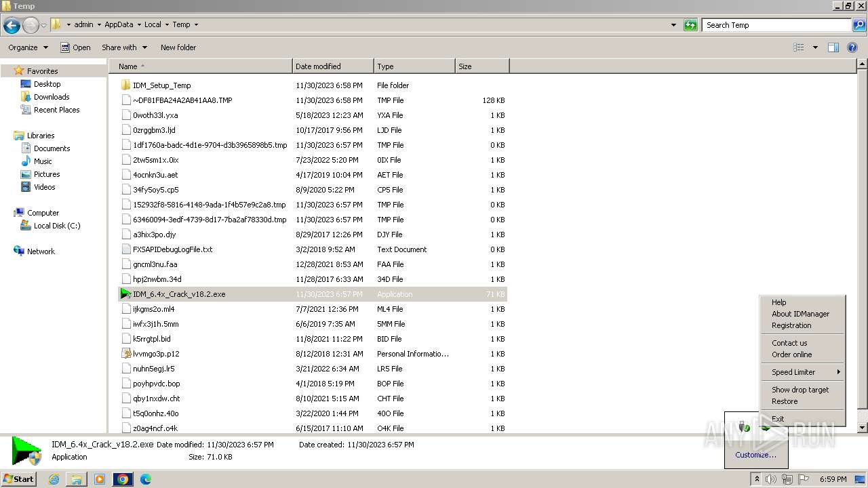Click Open in the toolbar

pos(75,47)
